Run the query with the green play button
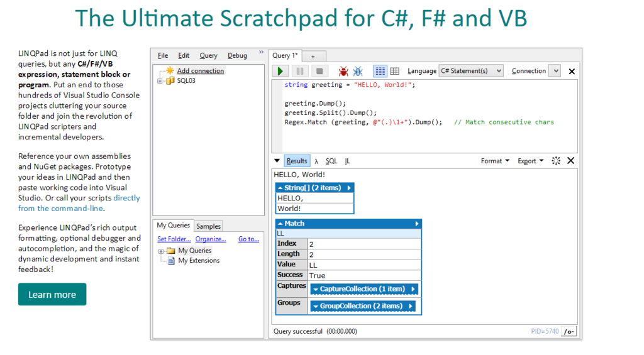Screen dimensions: 644x355 click(280, 71)
